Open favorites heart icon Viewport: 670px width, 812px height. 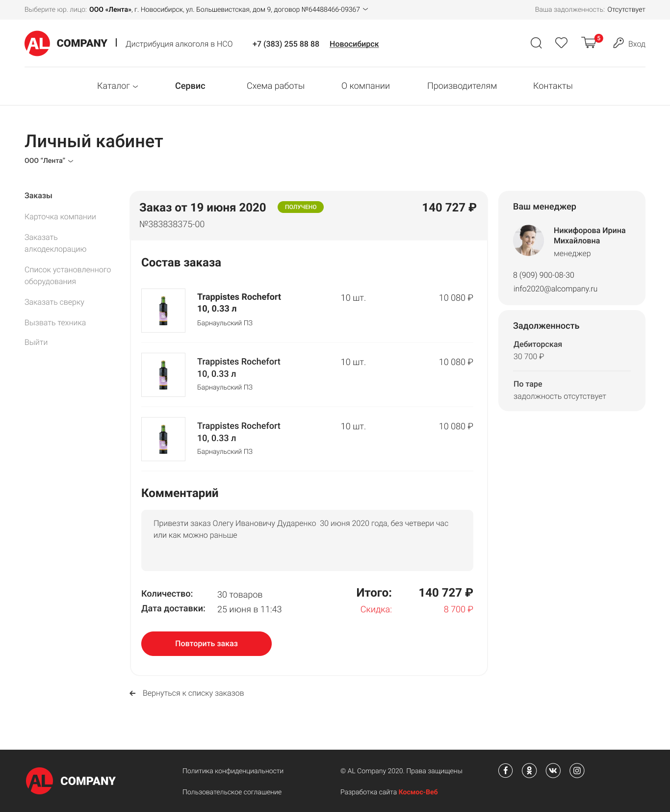[561, 43]
